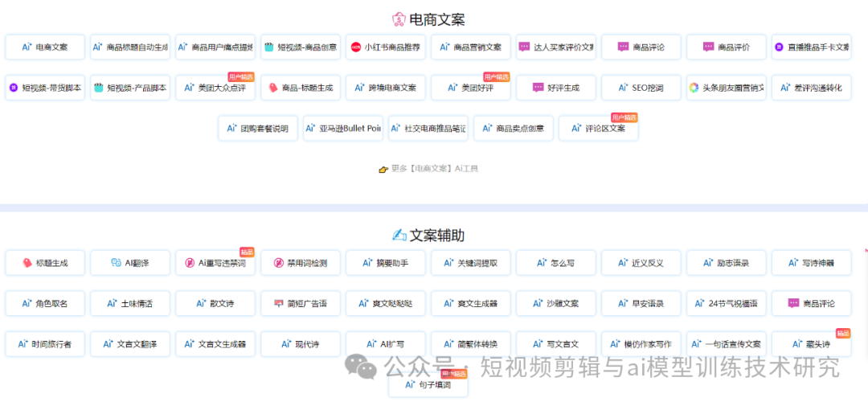868x402 pixels.
Task: Click the clapperboard icon on 短视频-商品创意
Action: [x=269, y=47]
